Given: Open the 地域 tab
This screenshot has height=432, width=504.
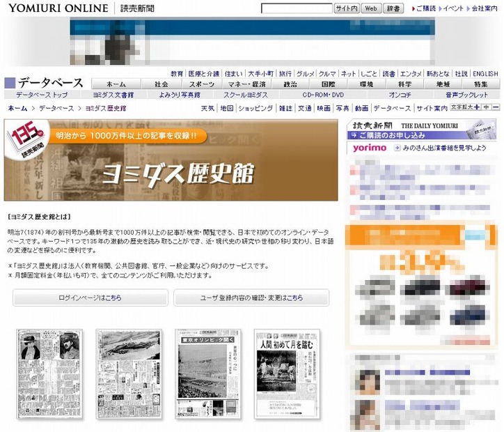Looking at the screenshot, I should 443,84.
